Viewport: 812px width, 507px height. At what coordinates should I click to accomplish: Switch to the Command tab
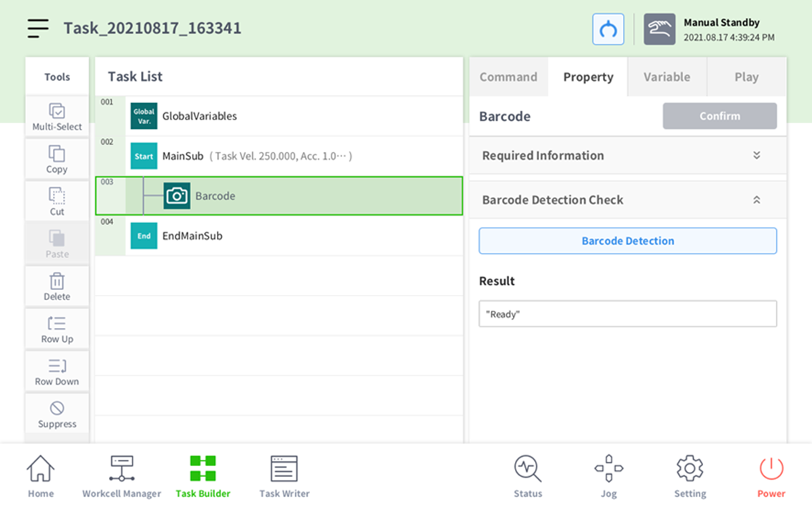[508, 77]
